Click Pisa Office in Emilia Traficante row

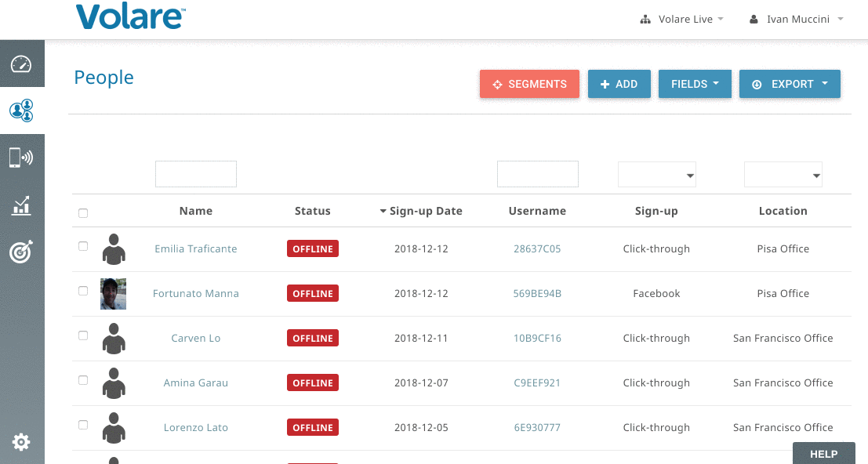click(783, 249)
